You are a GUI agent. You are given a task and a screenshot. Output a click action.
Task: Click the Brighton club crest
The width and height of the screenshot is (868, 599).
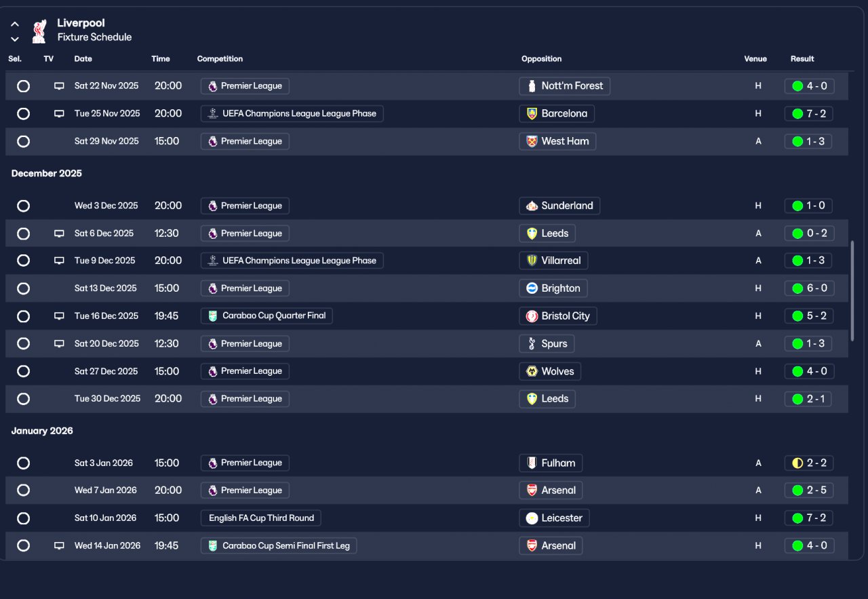point(532,288)
